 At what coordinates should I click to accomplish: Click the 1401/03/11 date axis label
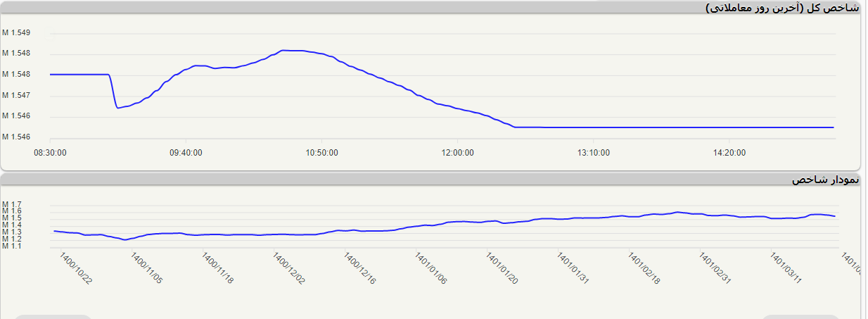click(x=786, y=269)
